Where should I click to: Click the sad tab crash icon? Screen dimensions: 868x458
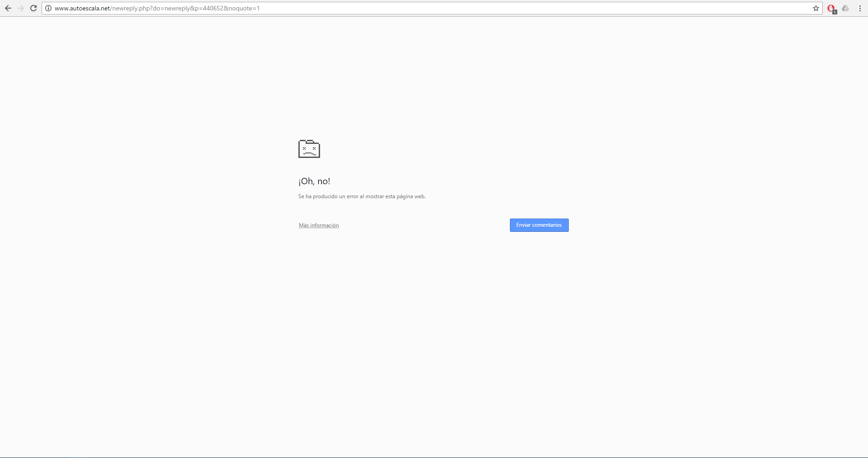[309, 149]
